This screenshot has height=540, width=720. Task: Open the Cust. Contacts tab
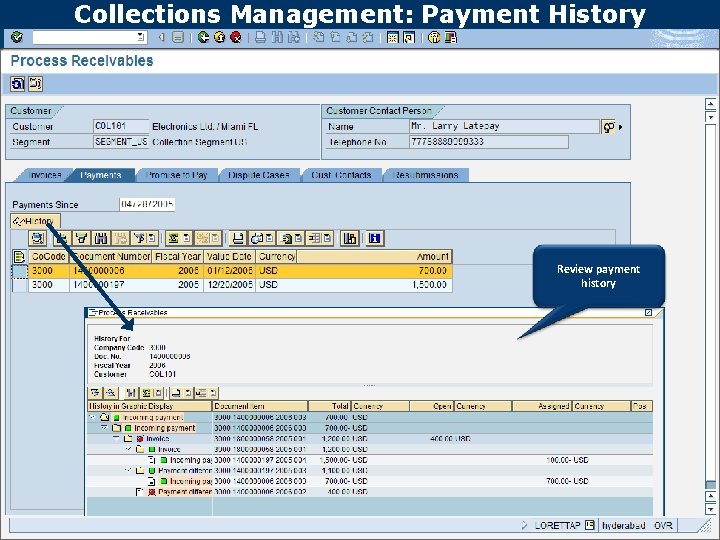point(341,175)
